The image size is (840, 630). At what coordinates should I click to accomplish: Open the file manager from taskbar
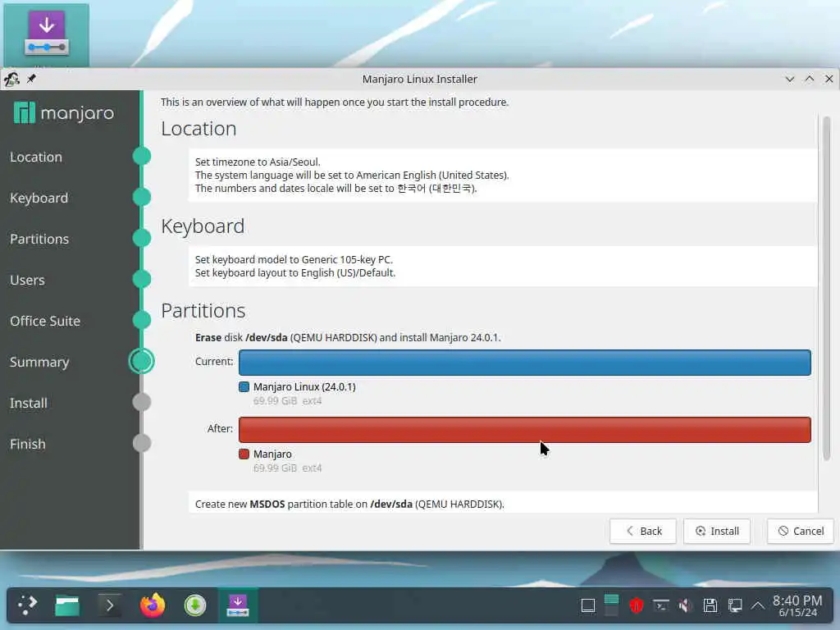[x=67, y=606]
